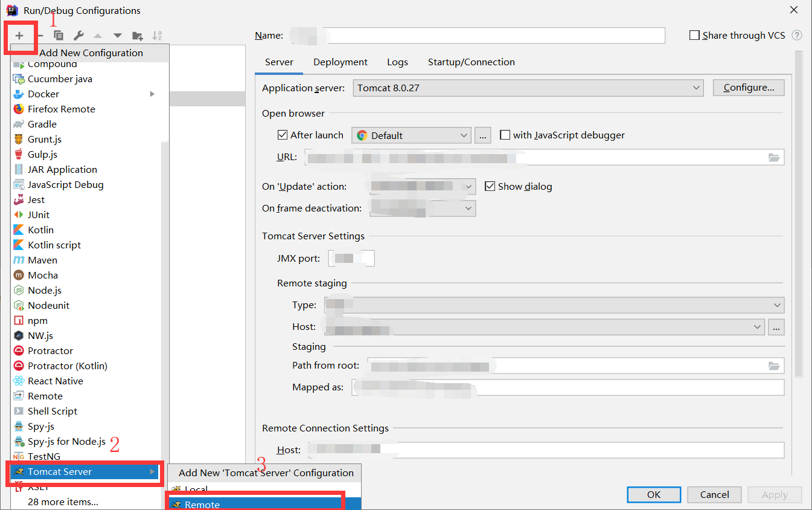The image size is (812, 510).
Task: Click 28 more items link
Action: [x=63, y=502]
